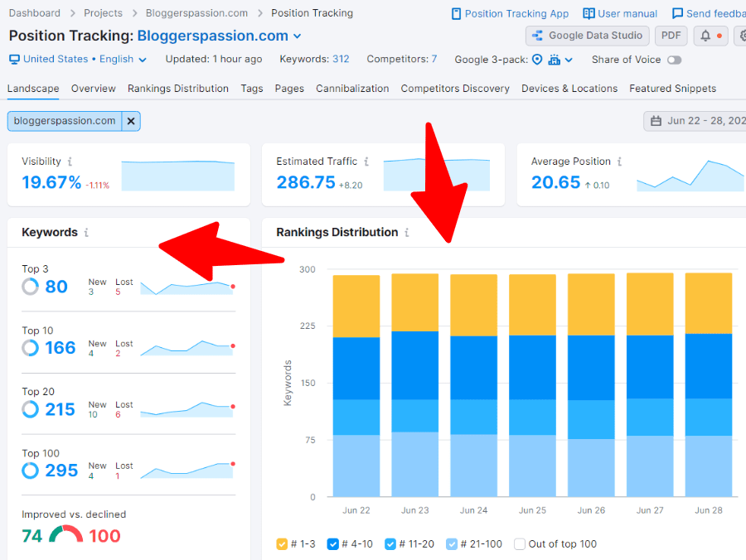The width and height of the screenshot is (746, 560).
Task: Click the Rankings Distribution info icon
Action: coord(407,233)
